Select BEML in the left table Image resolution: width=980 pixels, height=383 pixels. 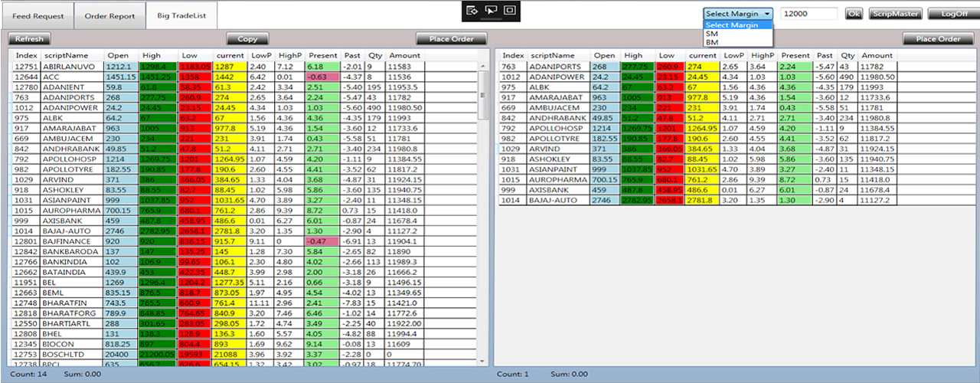[243, 292]
